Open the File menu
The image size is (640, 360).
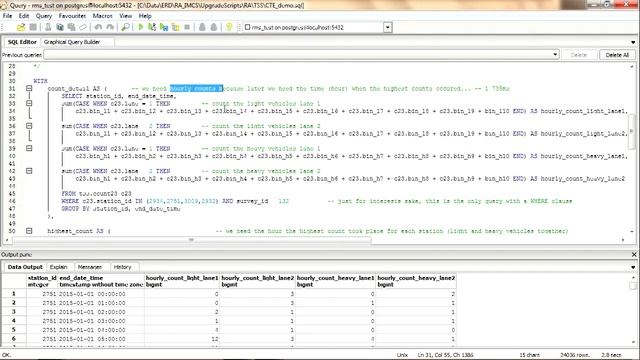7,16
